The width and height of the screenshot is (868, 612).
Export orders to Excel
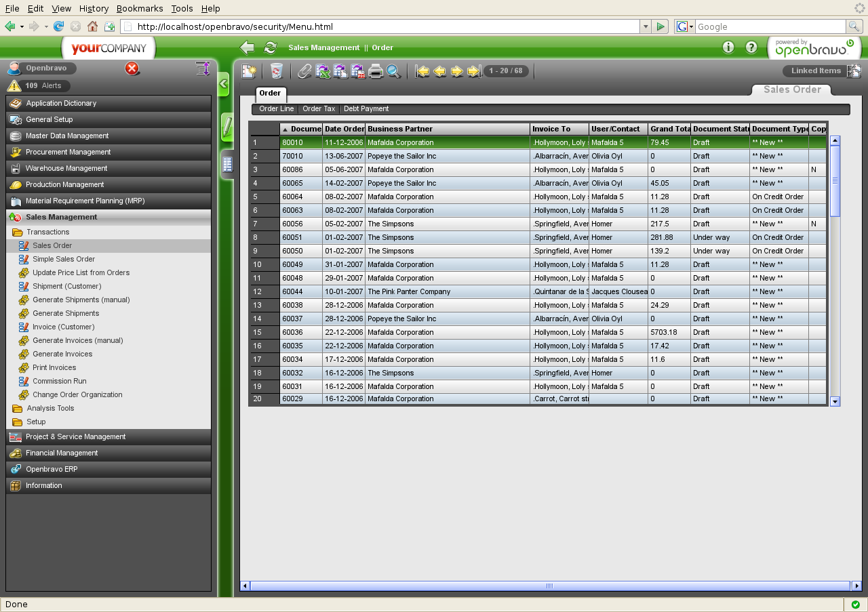click(x=323, y=71)
